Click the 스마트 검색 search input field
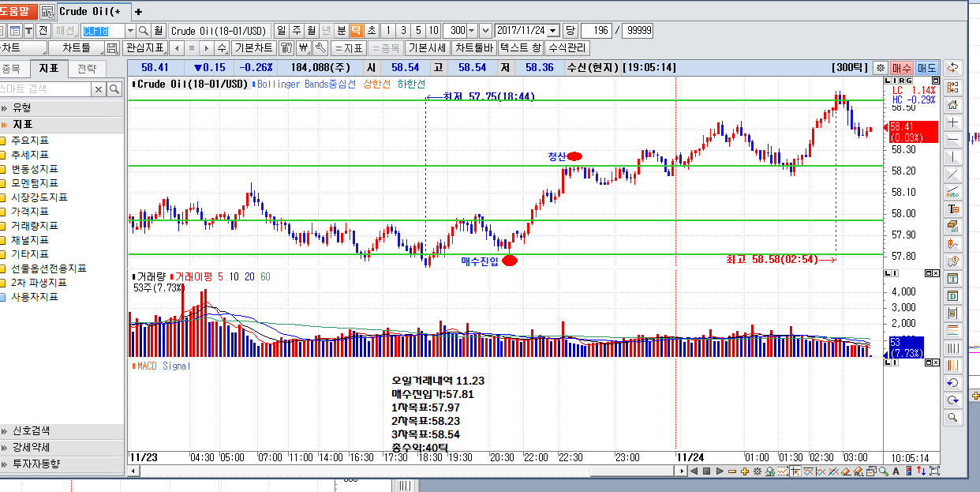This screenshot has height=492, width=980. (46, 89)
